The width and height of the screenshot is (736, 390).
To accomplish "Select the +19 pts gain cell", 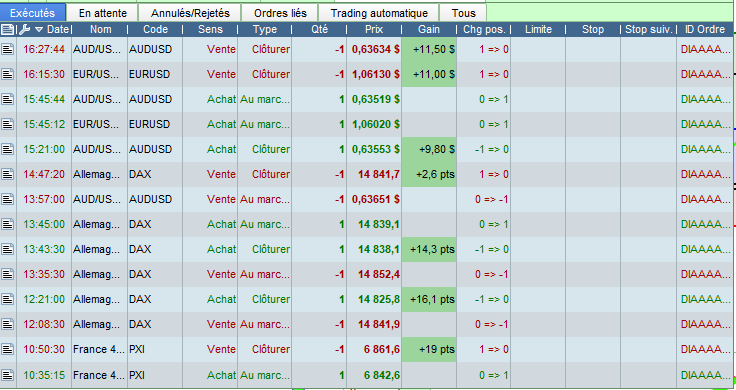I will click(429, 349).
